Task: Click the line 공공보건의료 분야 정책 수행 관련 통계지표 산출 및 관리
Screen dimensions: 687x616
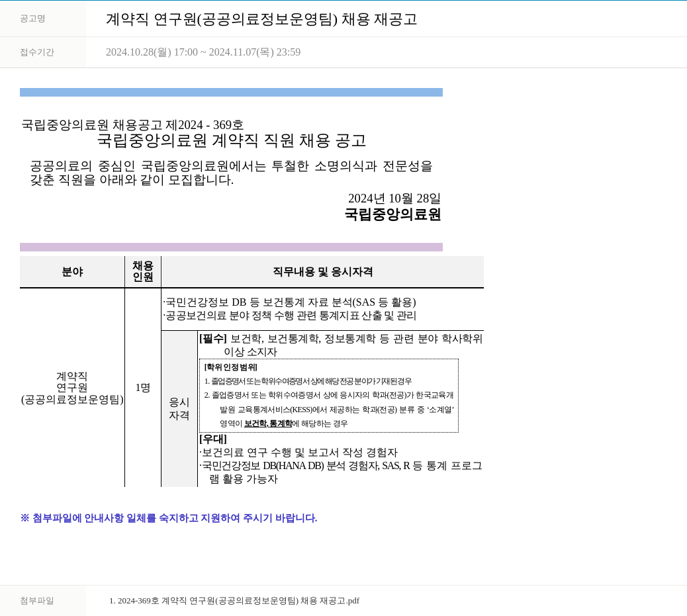Action: [290, 316]
